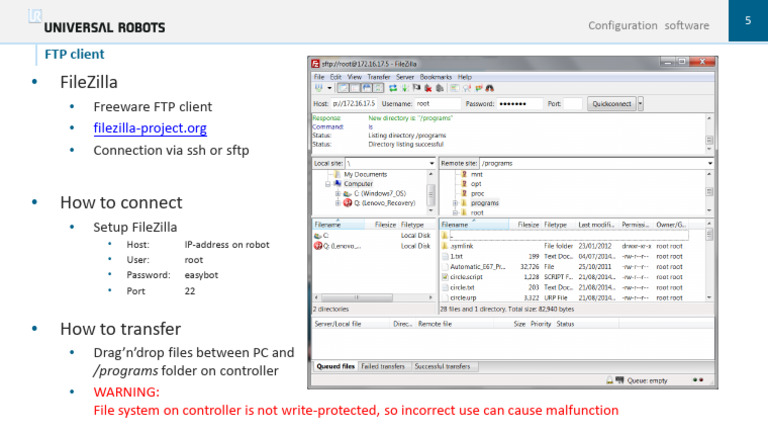Click the remote file list vertical scrollbar
This screenshot has height=433, width=768.
709,261
